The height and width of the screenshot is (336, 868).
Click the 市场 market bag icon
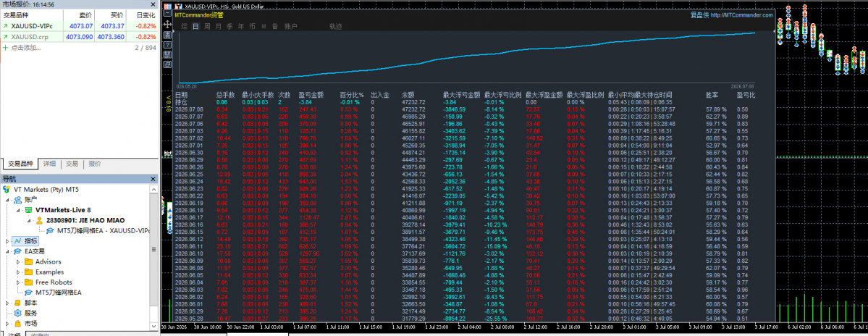coord(17,323)
